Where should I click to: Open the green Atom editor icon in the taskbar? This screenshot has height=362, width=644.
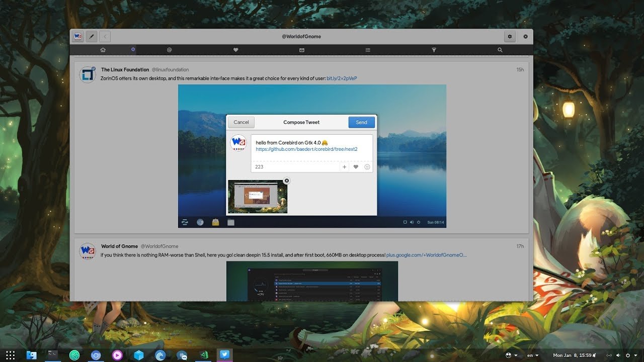pyautogui.click(x=74, y=355)
